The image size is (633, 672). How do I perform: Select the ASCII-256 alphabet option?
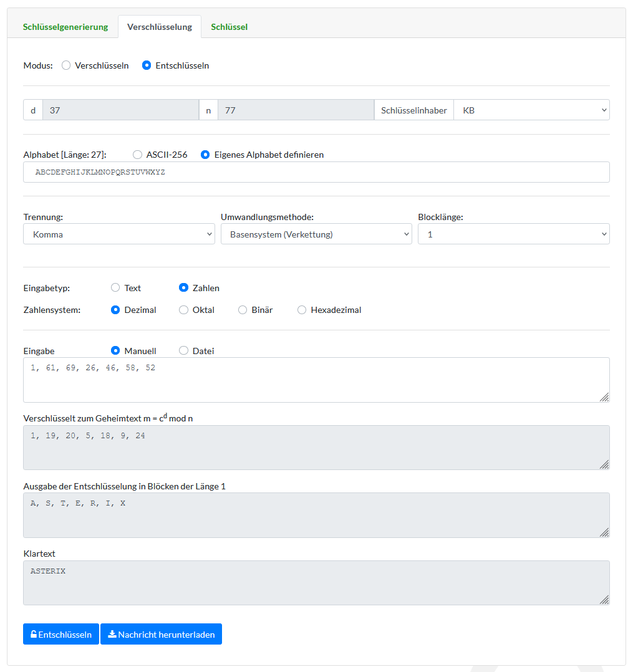pyautogui.click(x=137, y=155)
